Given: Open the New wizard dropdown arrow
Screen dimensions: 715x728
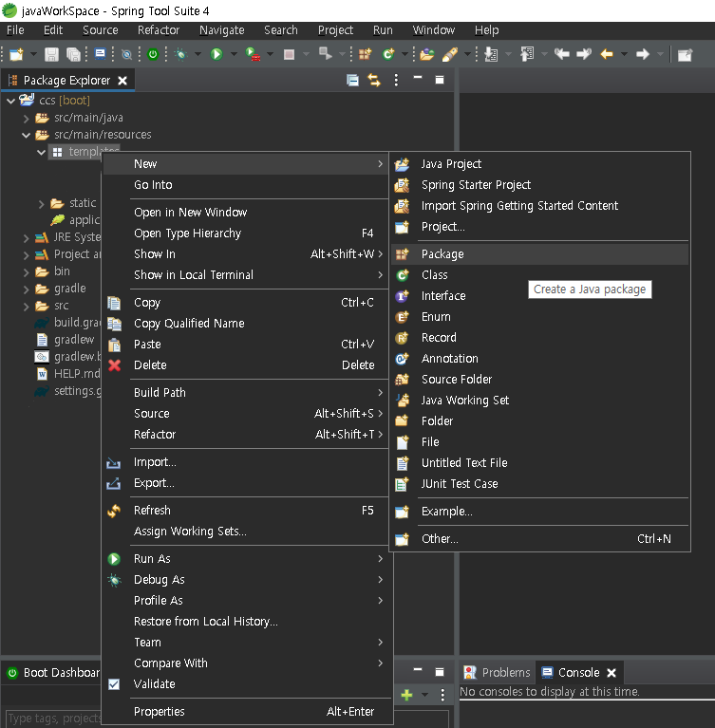Looking at the screenshot, I should coord(33,55).
